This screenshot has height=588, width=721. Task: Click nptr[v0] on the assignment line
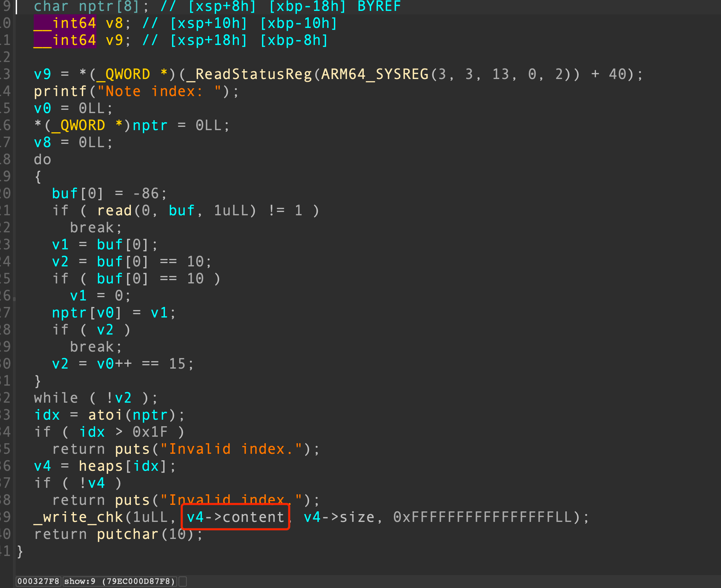[x=87, y=313]
